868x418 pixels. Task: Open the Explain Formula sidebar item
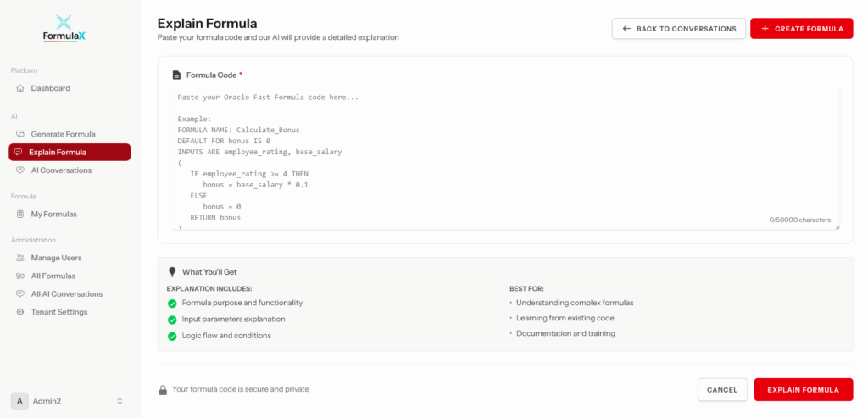[x=70, y=153]
